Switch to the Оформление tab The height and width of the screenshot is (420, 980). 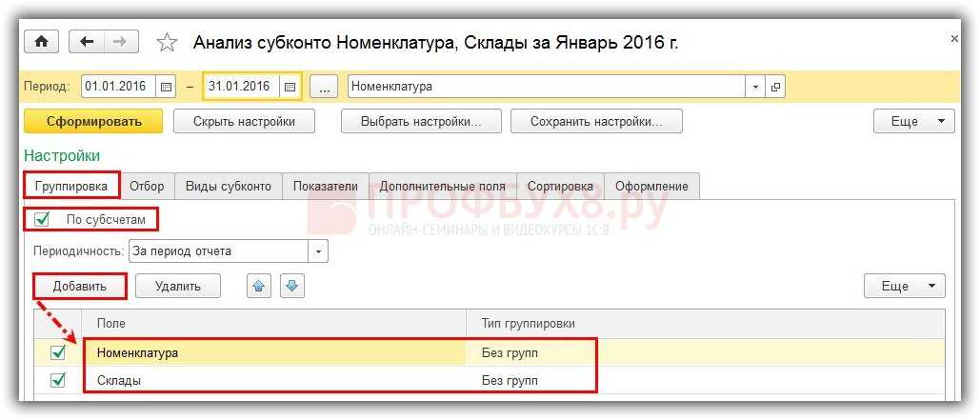click(x=651, y=187)
